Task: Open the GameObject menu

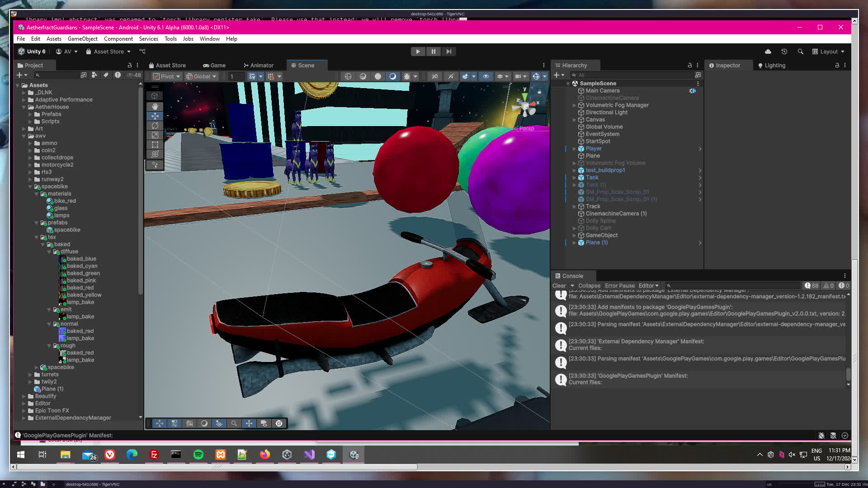Action: pyautogui.click(x=82, y=39)
